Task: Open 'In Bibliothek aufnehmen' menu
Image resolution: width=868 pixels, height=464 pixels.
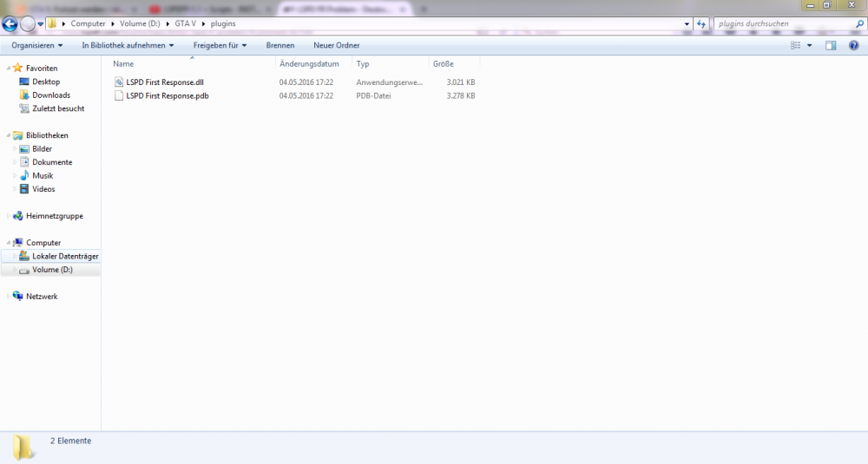Action: (x=128, y=45)
